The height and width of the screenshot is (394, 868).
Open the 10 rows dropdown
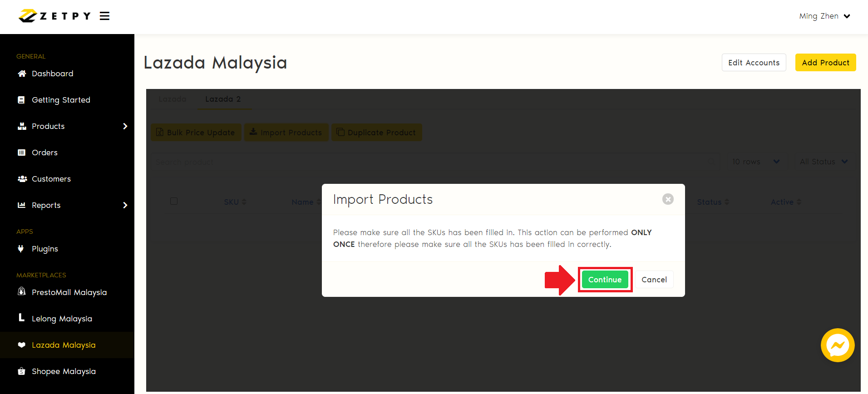point(757,162)
